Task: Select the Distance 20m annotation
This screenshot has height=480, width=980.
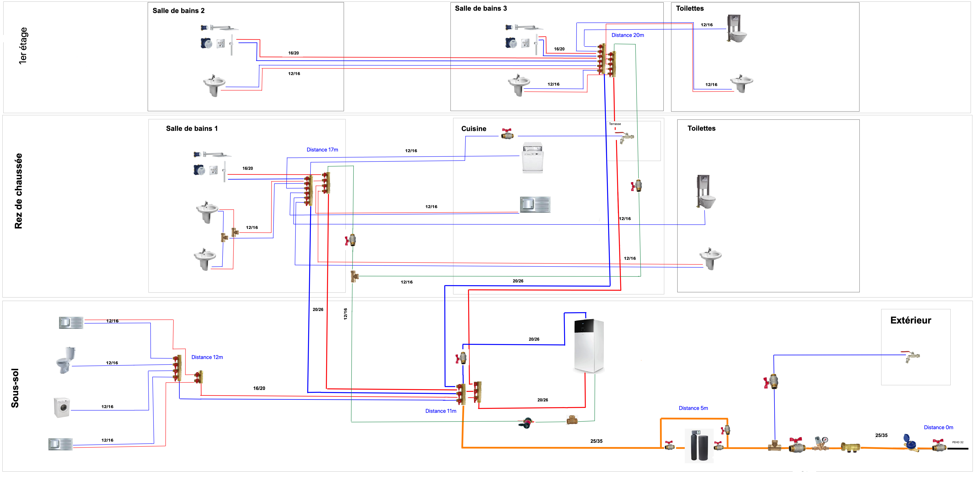Action: click(627, 35)
